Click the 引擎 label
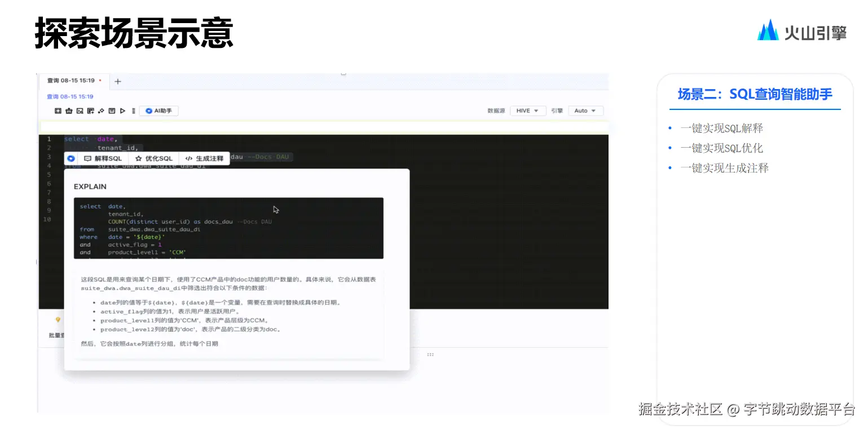 557,111
